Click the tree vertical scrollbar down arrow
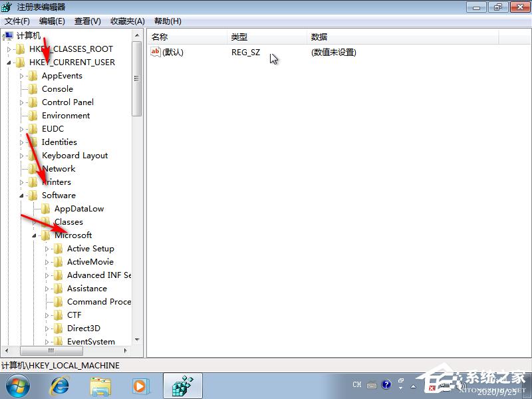This screenshot has width=532, height=399. 137,340
